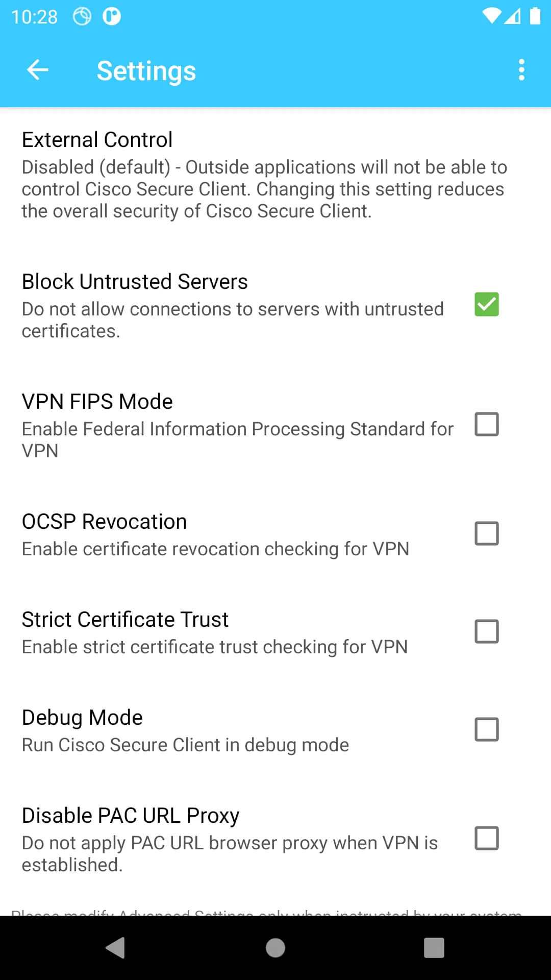Enable OCSP Revocation checking

pyautogui.click(x=486, y=533)
